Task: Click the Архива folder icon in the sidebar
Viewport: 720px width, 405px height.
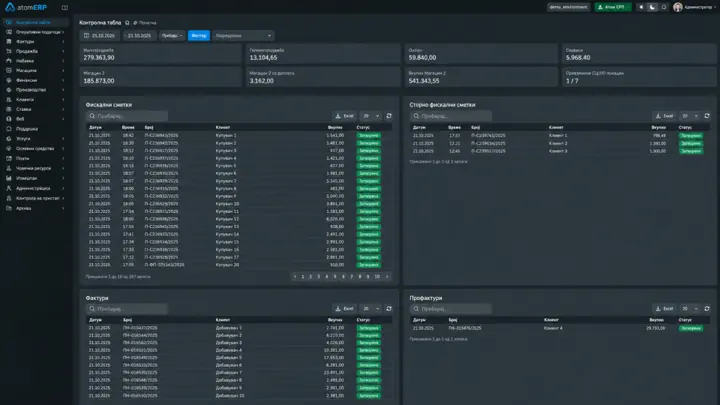Action: (x=9, y=208)
